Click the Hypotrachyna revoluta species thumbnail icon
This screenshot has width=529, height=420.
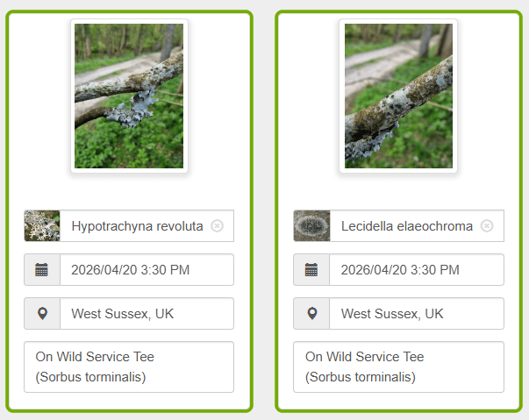click(42, 226)
